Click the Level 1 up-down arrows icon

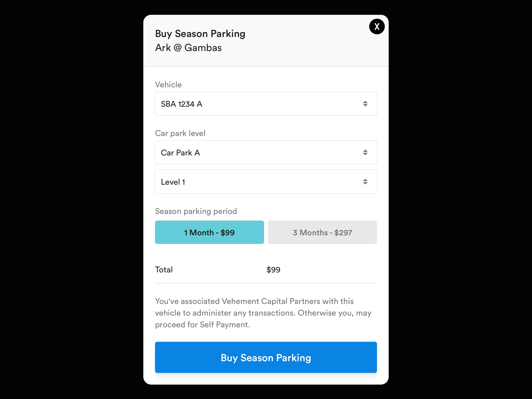[365, 182]
